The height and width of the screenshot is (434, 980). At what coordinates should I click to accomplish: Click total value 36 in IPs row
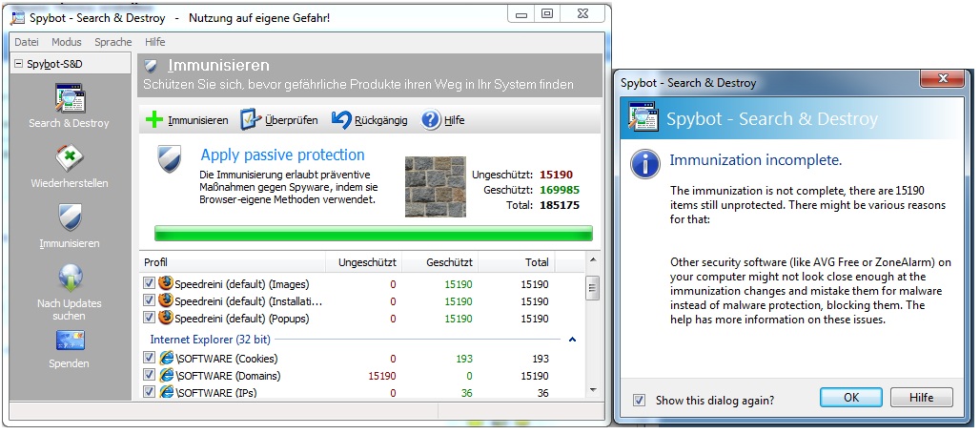pos(542,393)
